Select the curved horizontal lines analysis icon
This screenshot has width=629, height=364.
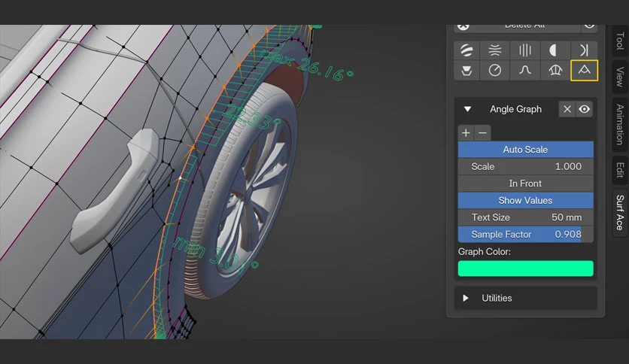[x=495, y=50]
